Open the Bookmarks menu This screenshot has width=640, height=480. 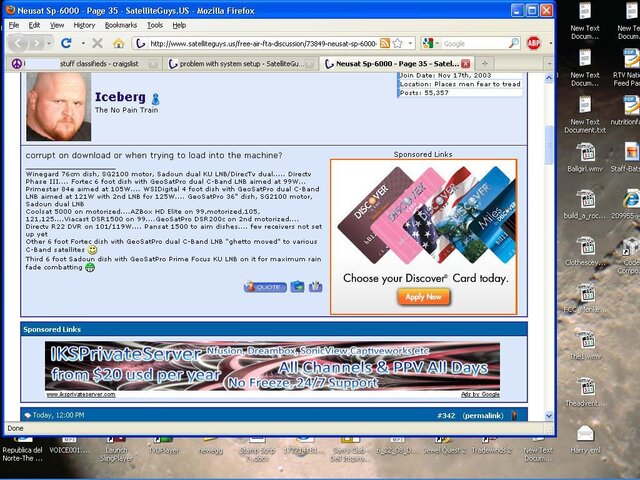point(121,25)
